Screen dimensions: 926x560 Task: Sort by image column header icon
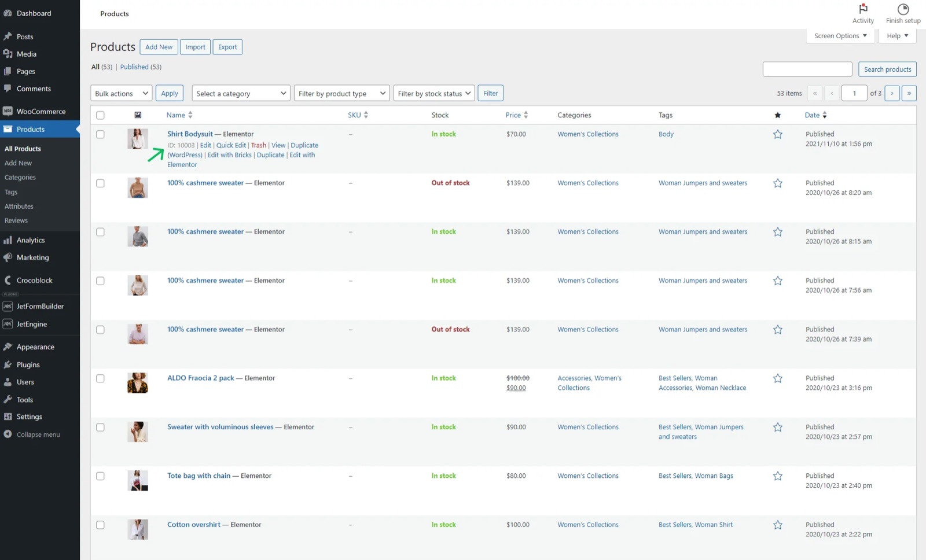pos(138,115)
